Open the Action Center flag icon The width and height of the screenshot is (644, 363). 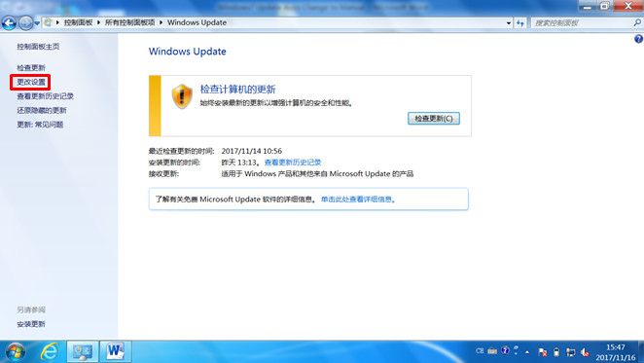click(543, 352)
